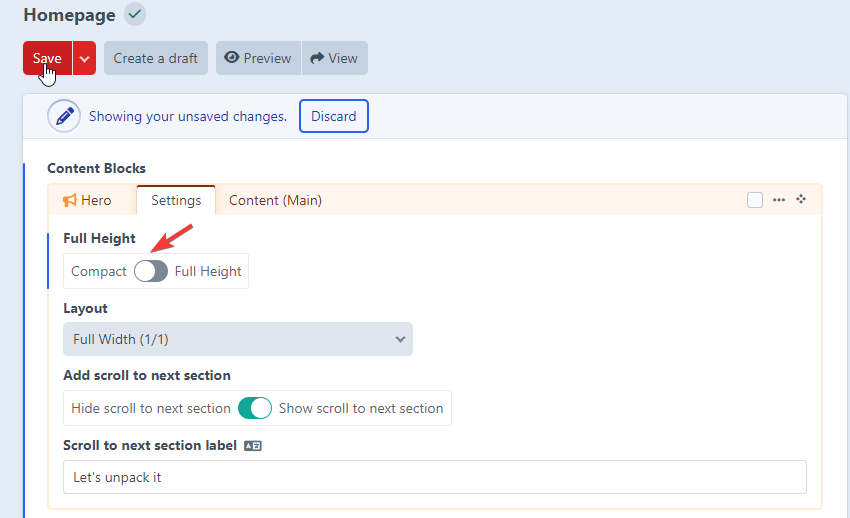
Task: Switch to the Content (Main) tab
Action: pyautogui.click(x=275, y=200)
